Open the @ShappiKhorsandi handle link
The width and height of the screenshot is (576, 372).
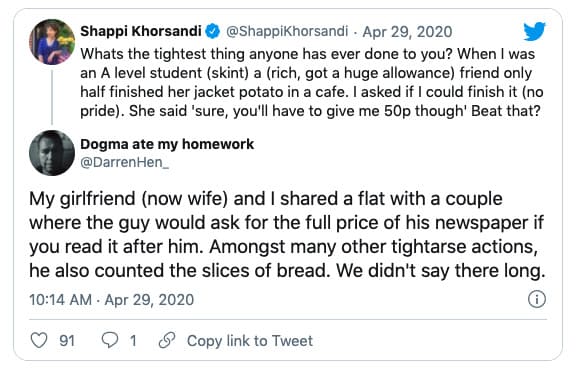tap(287, 31)
